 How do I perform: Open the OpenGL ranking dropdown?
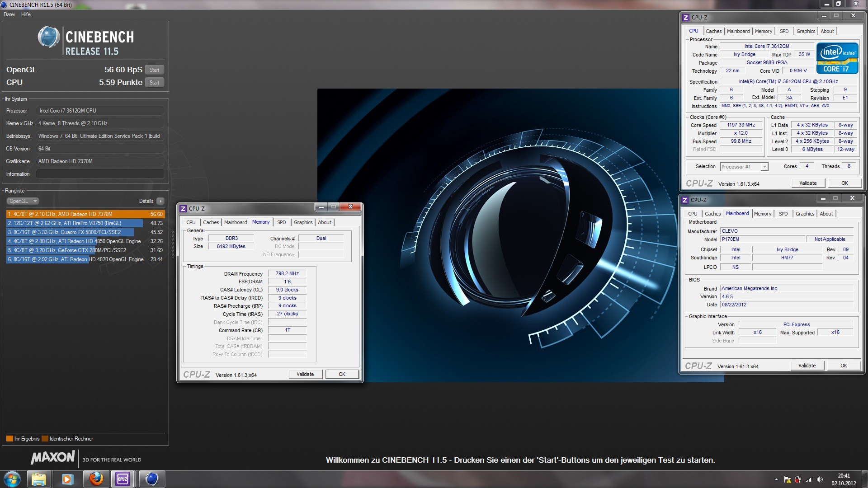click(x=23, y=201)
